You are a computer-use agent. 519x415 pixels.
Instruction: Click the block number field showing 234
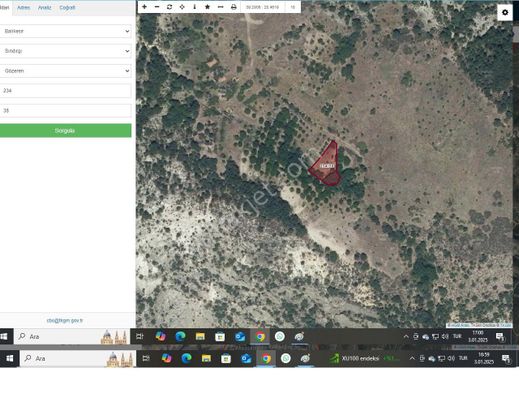coord(65,91)
